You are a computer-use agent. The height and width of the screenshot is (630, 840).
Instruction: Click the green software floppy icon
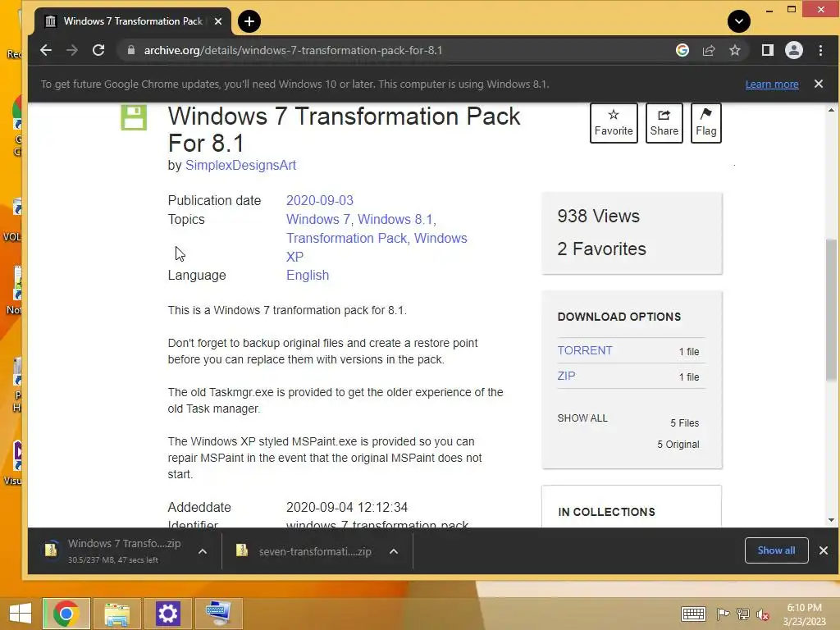point(134,117)
